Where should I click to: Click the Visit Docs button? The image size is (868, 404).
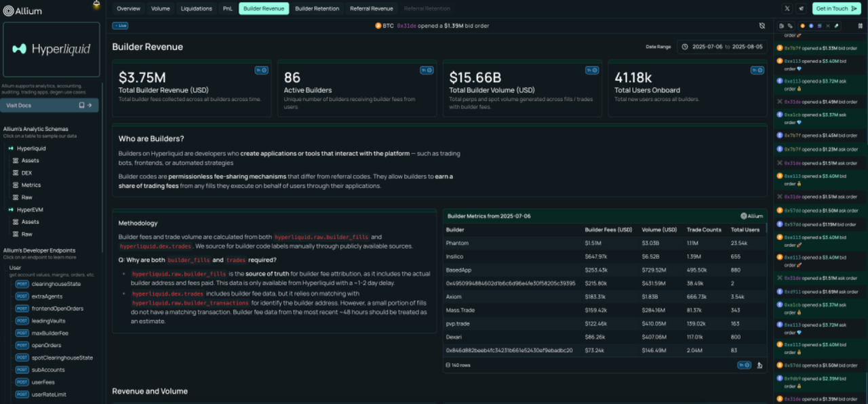(50, 105)
